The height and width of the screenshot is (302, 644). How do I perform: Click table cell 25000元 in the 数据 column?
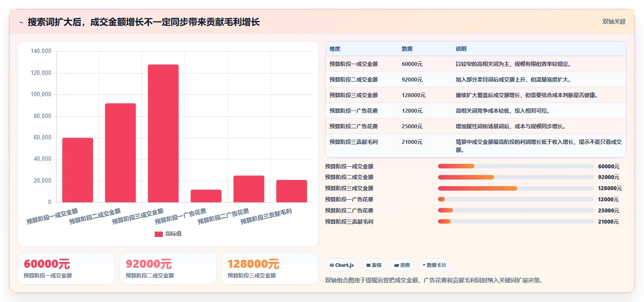tap(412, 127)
